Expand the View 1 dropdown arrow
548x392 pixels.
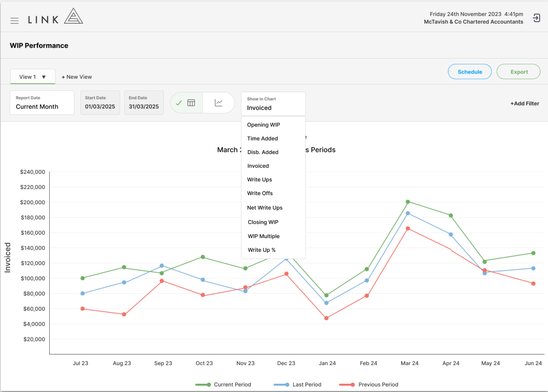pyautogui.click(x=44, y=77)
